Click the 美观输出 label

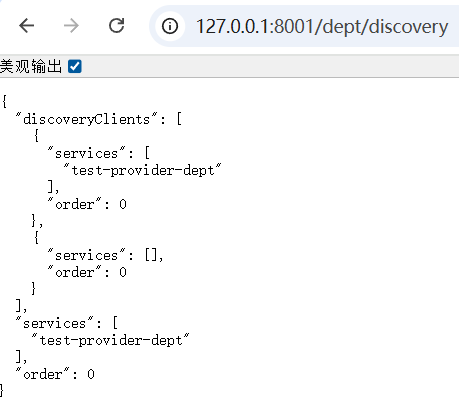click(31, 66)
